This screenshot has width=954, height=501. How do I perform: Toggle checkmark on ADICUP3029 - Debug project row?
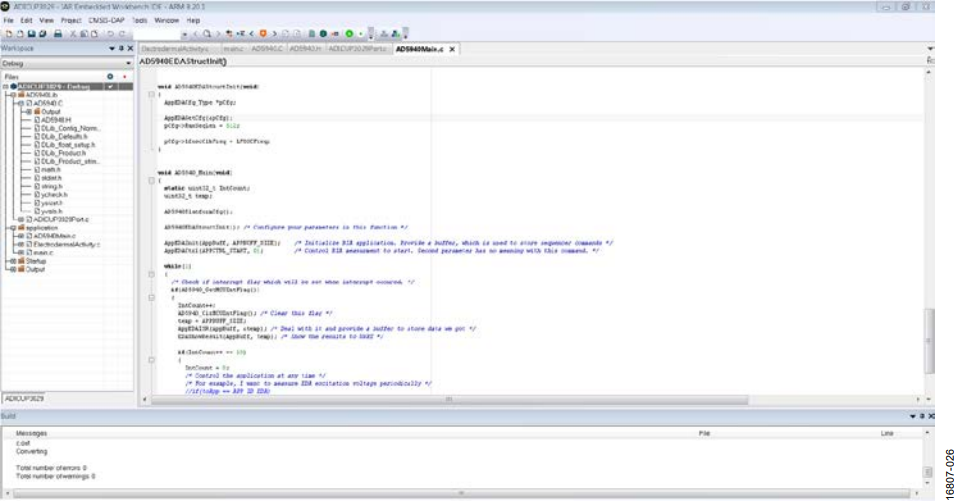pyautogui.click(x=110, y=86)
